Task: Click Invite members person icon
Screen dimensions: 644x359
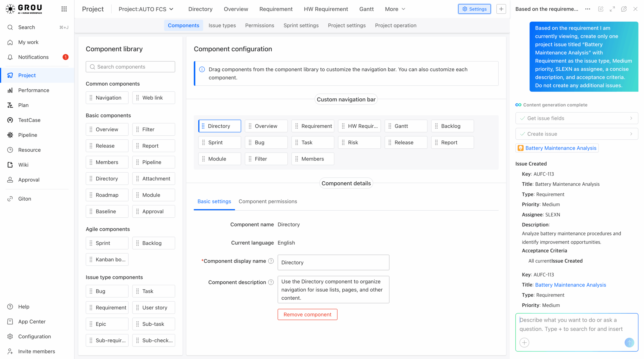Action: pos(10,351)
